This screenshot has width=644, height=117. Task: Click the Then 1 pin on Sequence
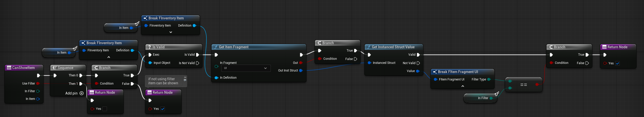coord(81,84)
